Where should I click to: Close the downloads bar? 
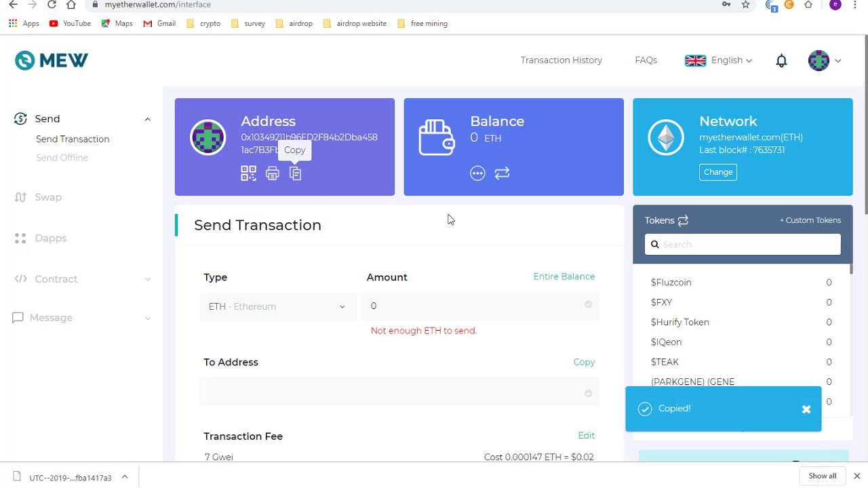click(856, 476)
